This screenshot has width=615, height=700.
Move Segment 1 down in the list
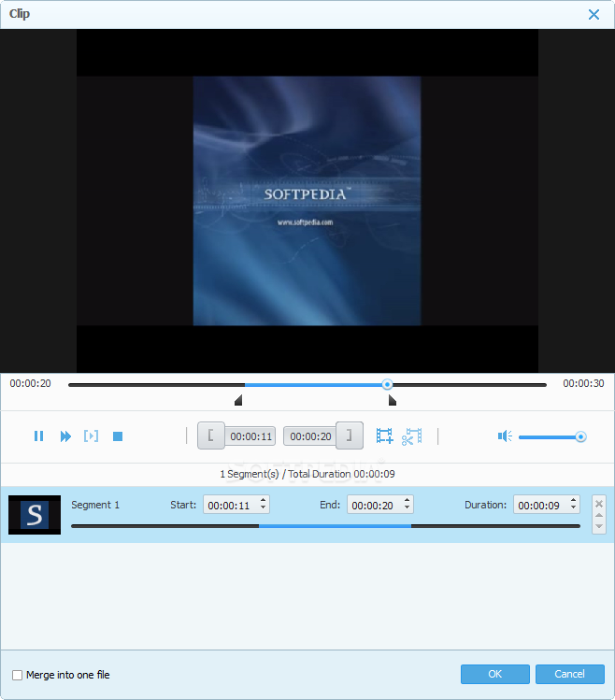(599, 526)
